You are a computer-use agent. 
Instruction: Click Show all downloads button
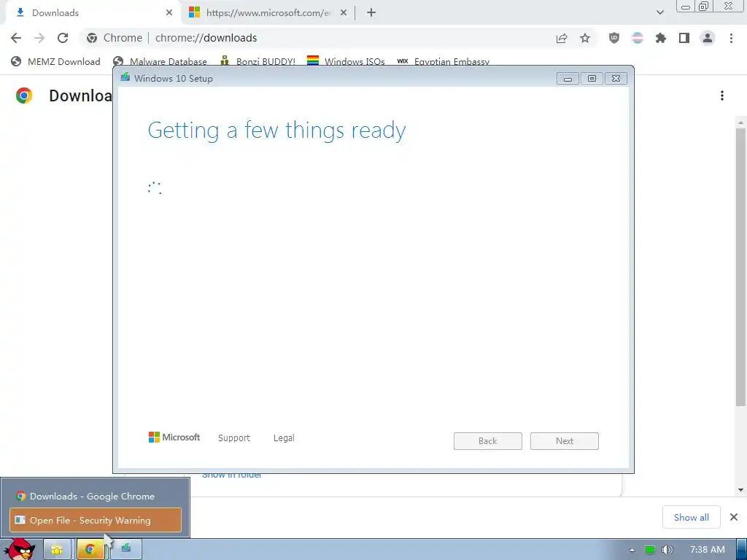tap(692, 517)
